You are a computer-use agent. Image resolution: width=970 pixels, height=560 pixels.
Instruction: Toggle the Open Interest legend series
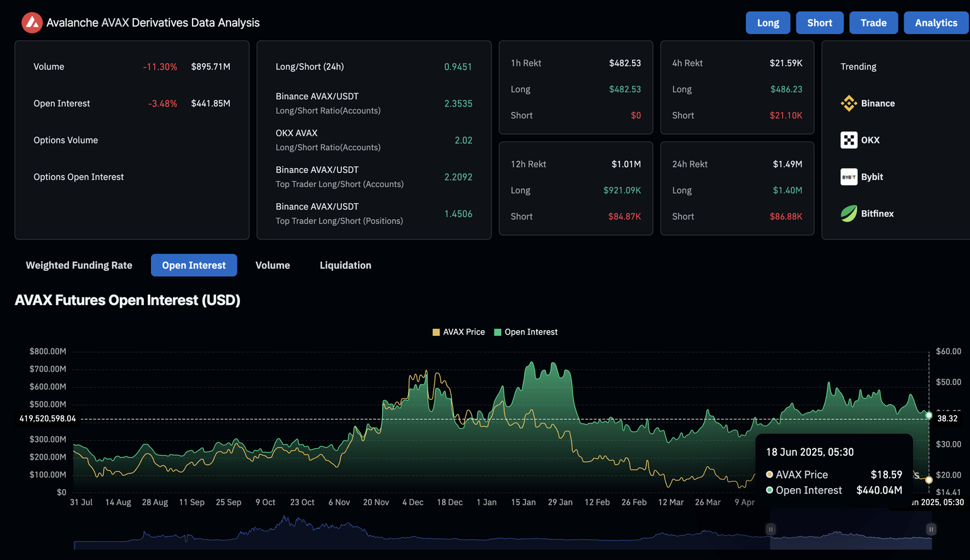(530, 332)
